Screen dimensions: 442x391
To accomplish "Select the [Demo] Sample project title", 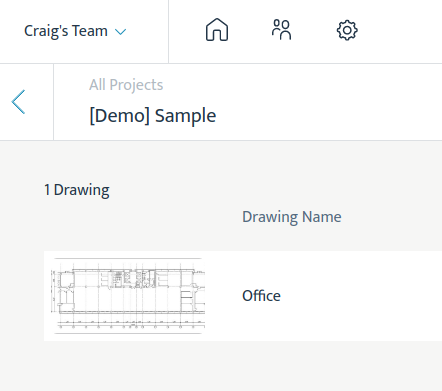I will click(x=153, y=116).
